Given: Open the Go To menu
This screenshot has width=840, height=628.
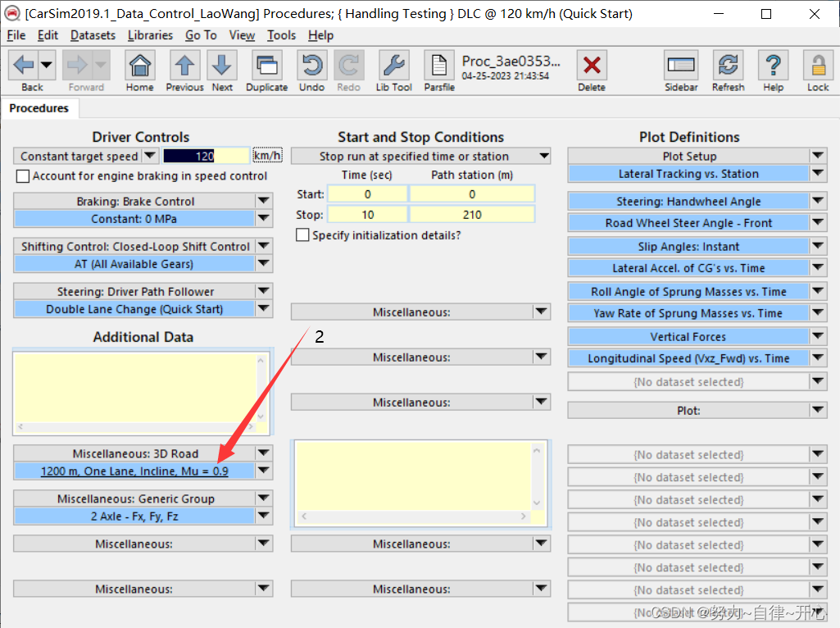Looking at the screenshot, I should [201, 35].
